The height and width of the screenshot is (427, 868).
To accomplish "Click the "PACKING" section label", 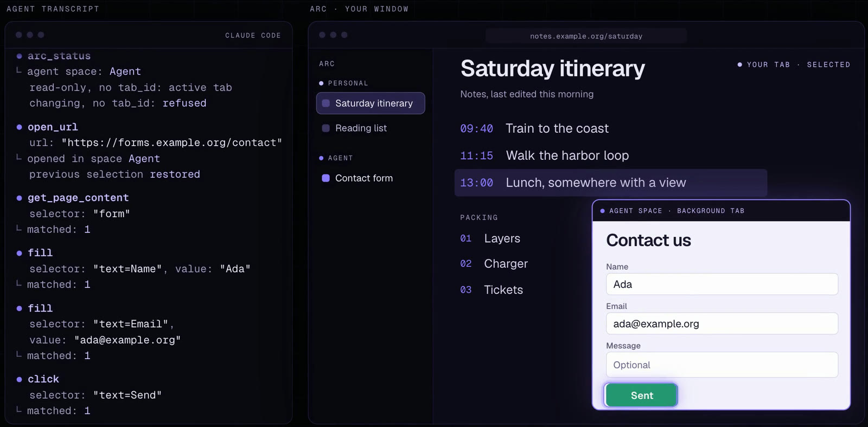I will coord(479,218).
